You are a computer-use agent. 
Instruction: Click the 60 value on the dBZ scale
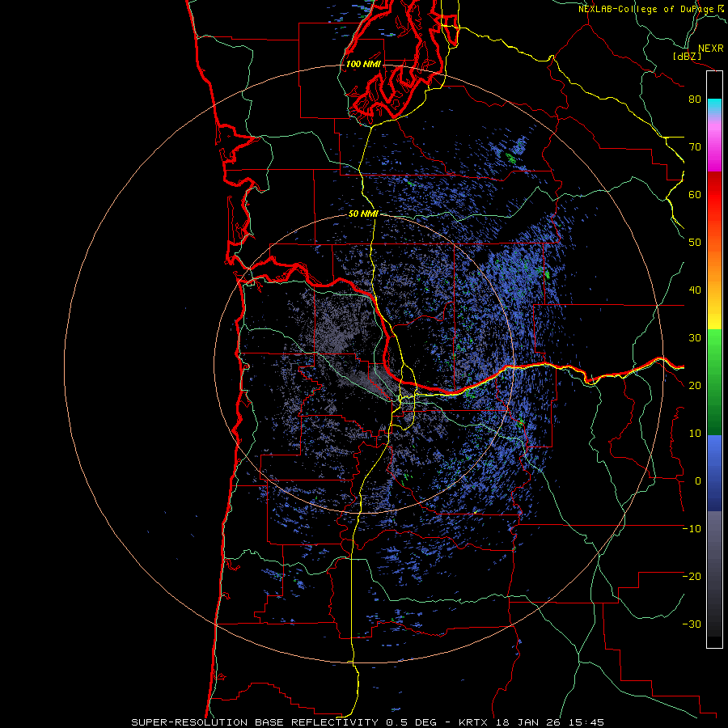point(695,194)
